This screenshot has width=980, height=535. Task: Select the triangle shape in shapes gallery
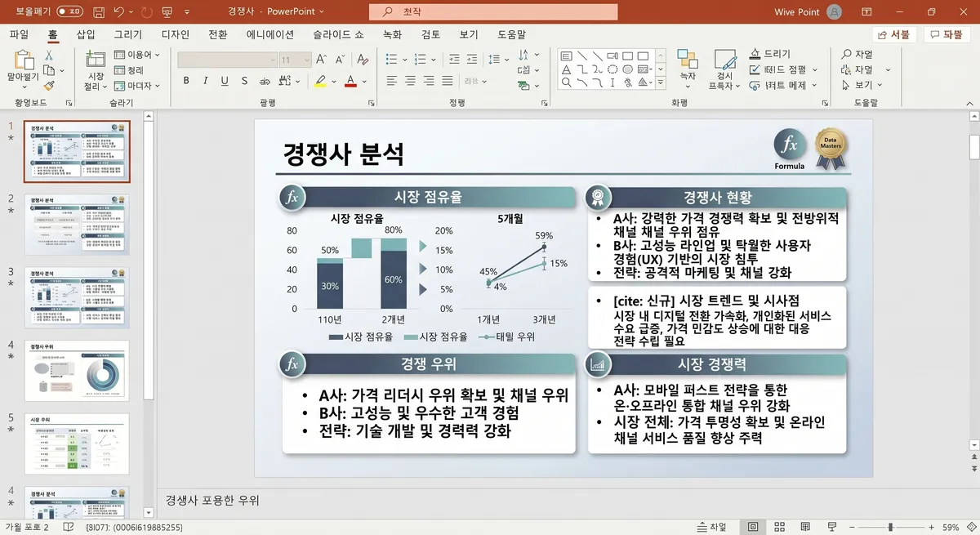tap(566, 69)
